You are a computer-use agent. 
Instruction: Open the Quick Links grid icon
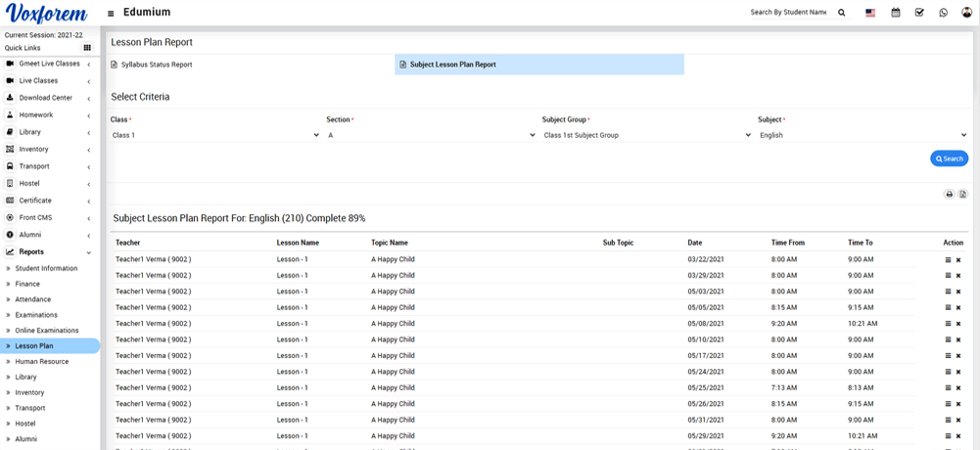[x=87, y=48]
